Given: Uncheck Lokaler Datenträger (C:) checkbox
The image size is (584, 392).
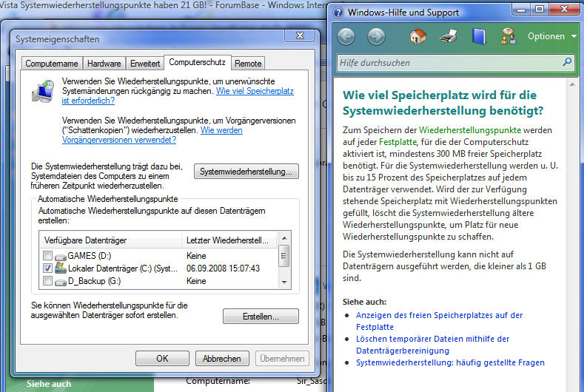Looking at the screenshot, I should pyautogui.click(x=47, y=268).
